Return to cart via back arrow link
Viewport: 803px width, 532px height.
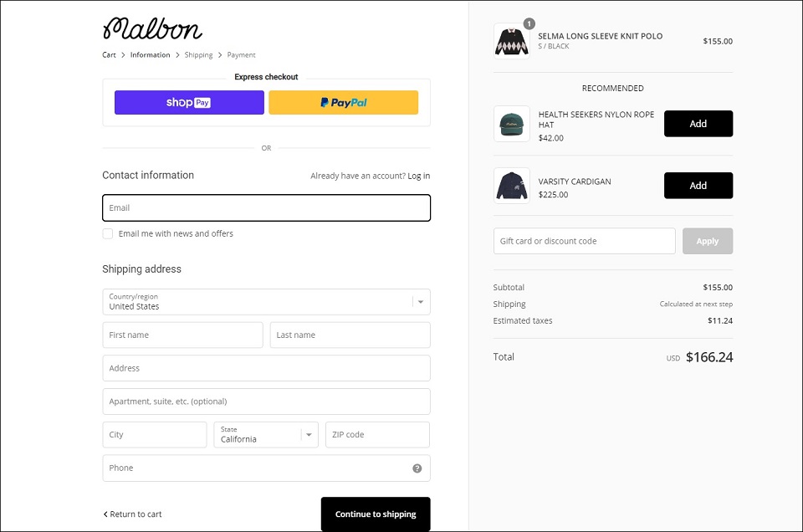coord(132,514)
